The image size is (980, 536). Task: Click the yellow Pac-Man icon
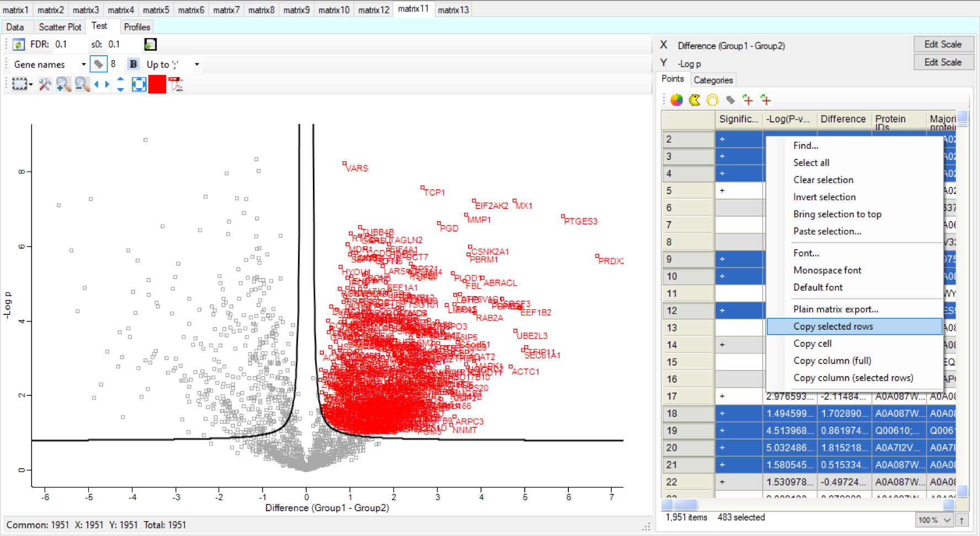tap(694, 100)
